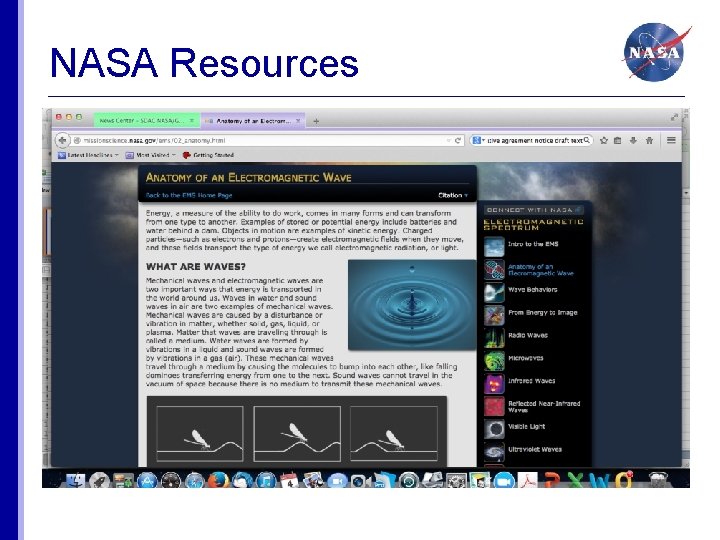Open Outlook icon with red badge

click(624, 480)
